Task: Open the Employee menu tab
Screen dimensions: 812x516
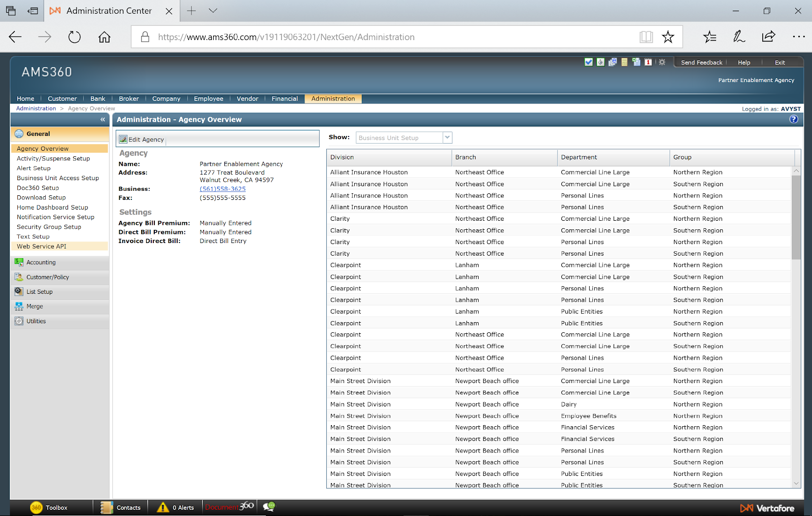Action: 209,98
